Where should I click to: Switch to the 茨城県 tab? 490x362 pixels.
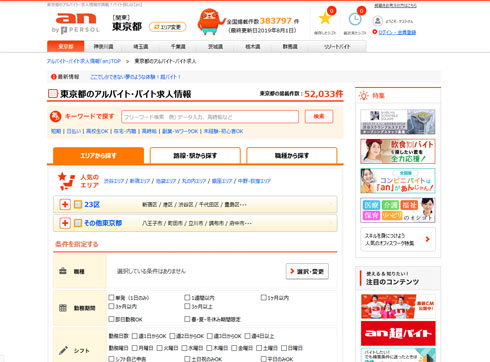[215, 47]
